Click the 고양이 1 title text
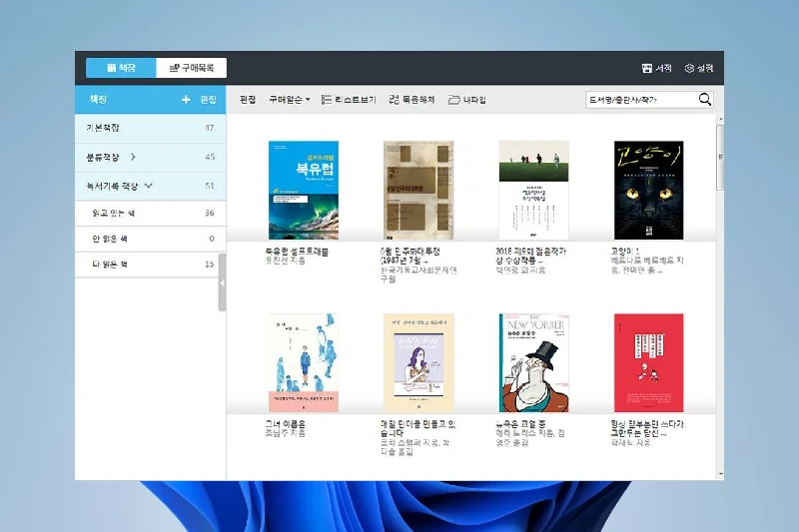This screenshot has height=532, width=799. [625, 251]
